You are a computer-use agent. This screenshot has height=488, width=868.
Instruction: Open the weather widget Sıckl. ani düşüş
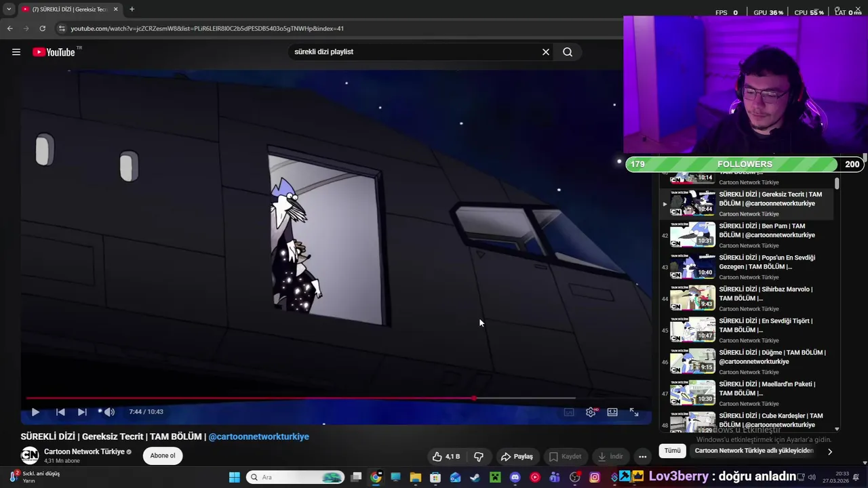point(35,477)
